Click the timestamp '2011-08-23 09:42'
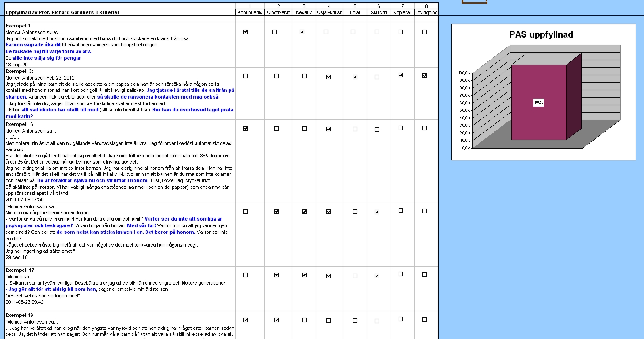644x339 pixels. coord(24,301)
